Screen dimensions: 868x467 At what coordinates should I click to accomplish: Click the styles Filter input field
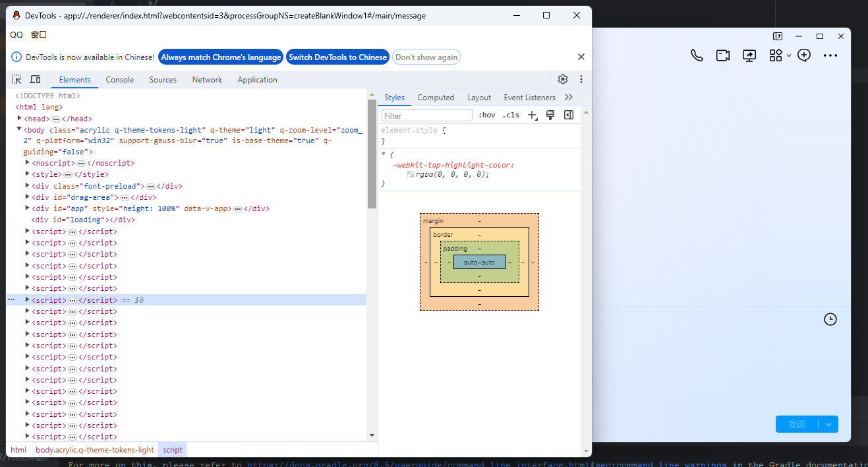tap(427, 115)
